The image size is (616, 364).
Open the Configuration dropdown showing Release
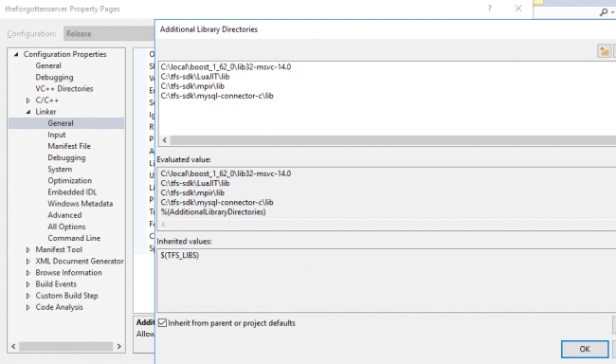[109, 34]
